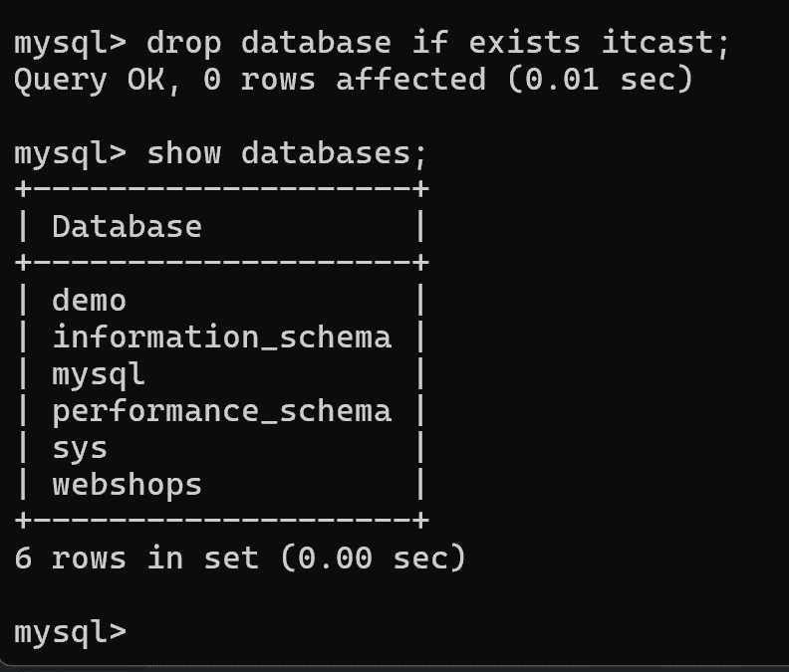This screenshot has height=672, width=789.
Task: Click the "(0.01 sec)" query timing
Action: coord(599,80)
